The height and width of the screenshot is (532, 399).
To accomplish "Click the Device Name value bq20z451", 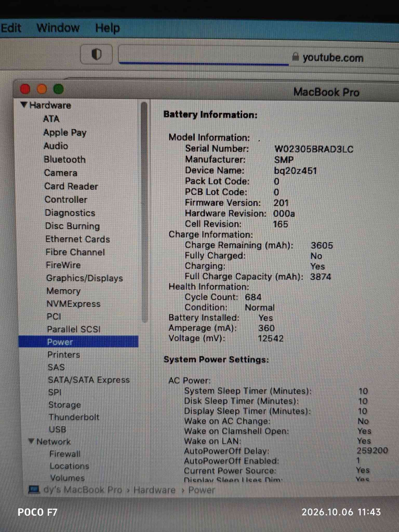I will coord(296,171).
